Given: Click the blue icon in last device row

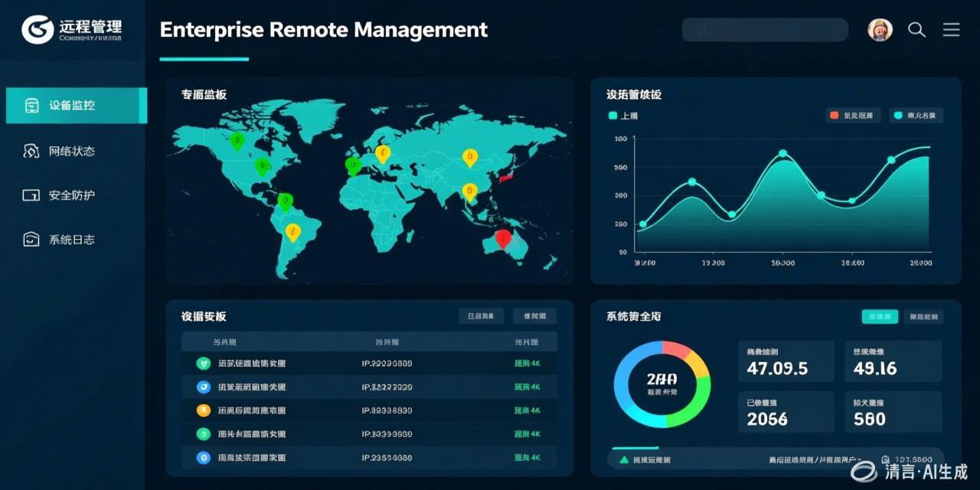Looking at the screenshot, I should 203,457.
